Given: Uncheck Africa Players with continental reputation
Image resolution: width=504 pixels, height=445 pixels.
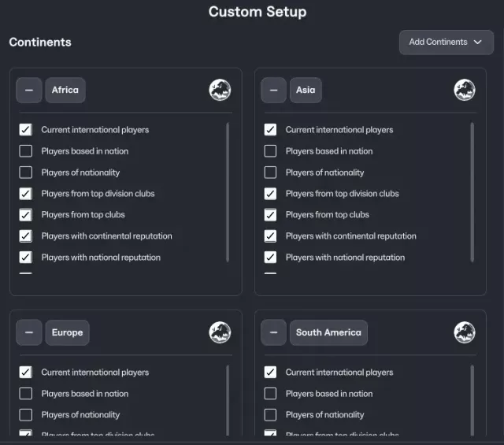Looking at the screenshot, I should pyautogui.click(x=26, y=236).
